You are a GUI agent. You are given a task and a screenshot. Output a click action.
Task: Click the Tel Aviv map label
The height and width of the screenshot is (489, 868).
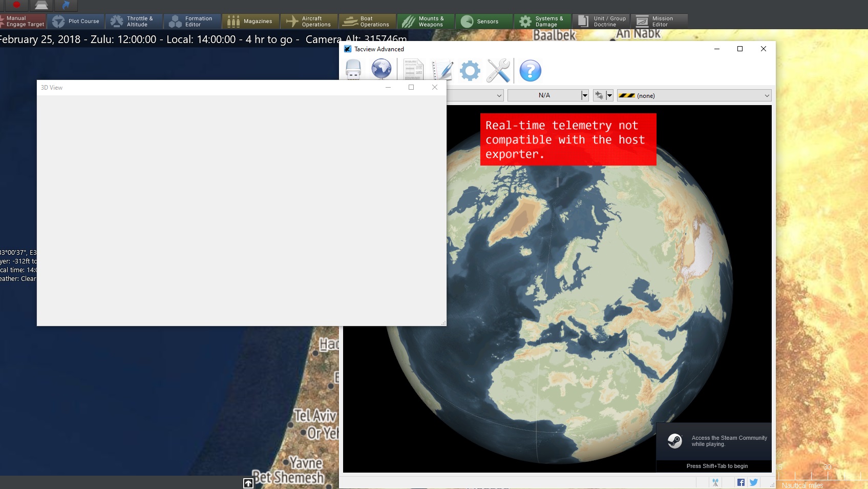[315, 415]
